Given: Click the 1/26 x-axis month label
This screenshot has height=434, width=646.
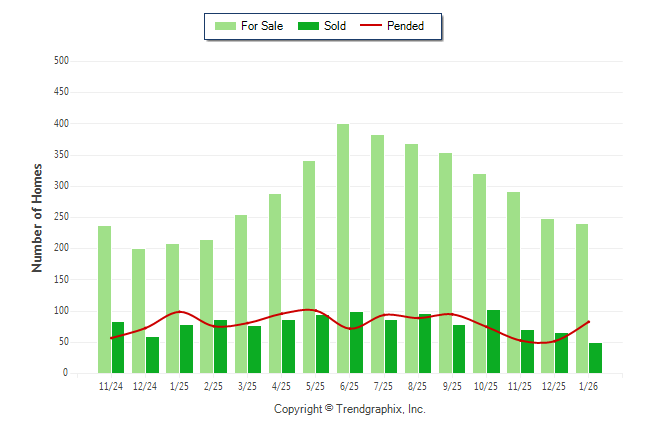Looking at the screenshot, I should 588,386.
